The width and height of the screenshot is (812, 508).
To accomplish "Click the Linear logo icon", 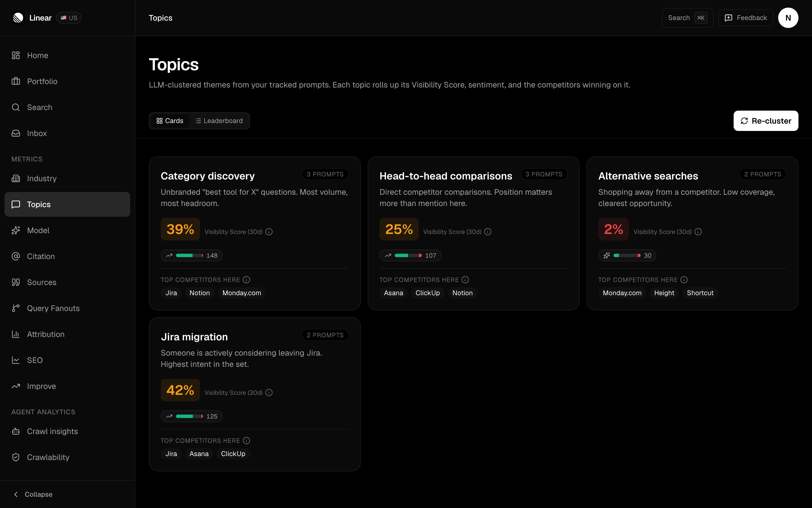I will point(18,18).
